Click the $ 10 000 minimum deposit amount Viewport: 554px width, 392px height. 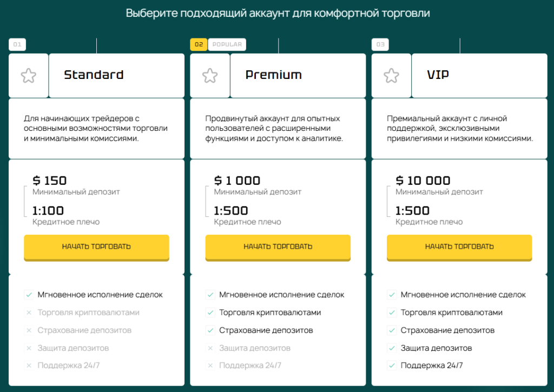point(423,181)
